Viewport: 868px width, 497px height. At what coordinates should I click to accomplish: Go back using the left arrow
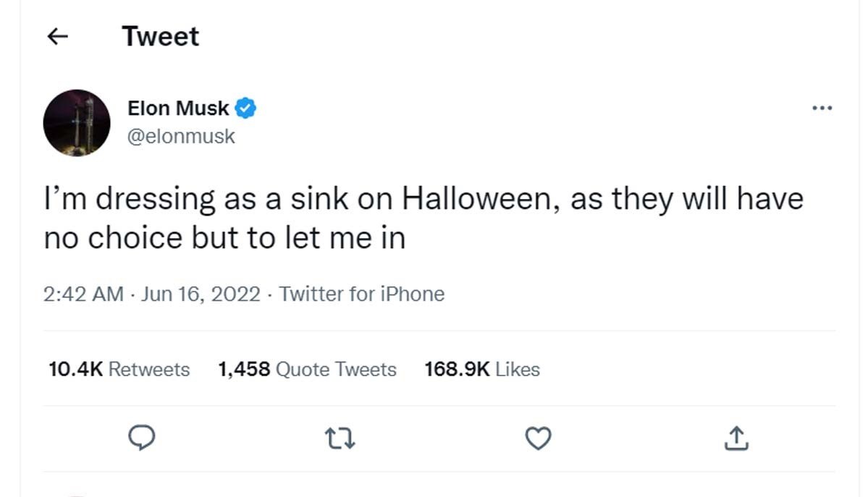pos(57,37)
